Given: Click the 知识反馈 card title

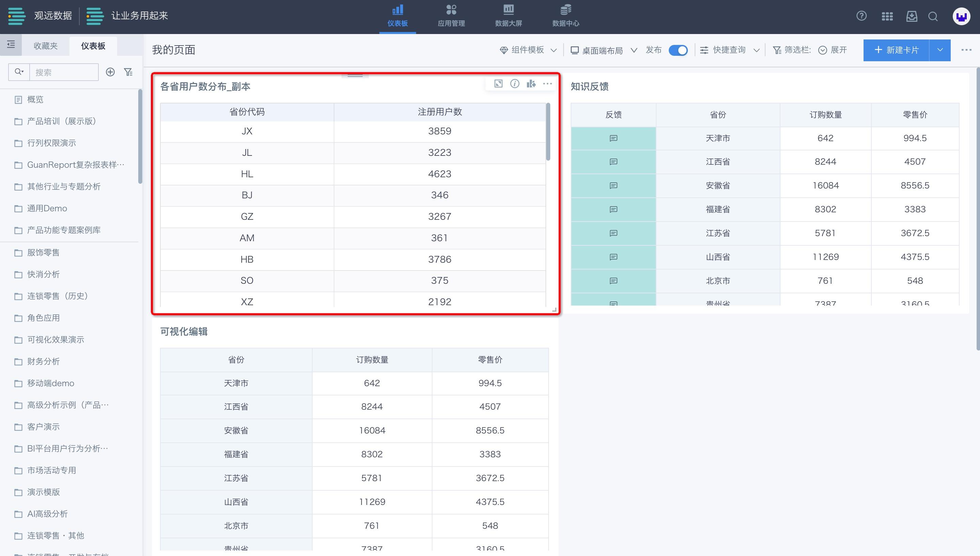Looking at the screenshot, I should click(x=589, y=87).
